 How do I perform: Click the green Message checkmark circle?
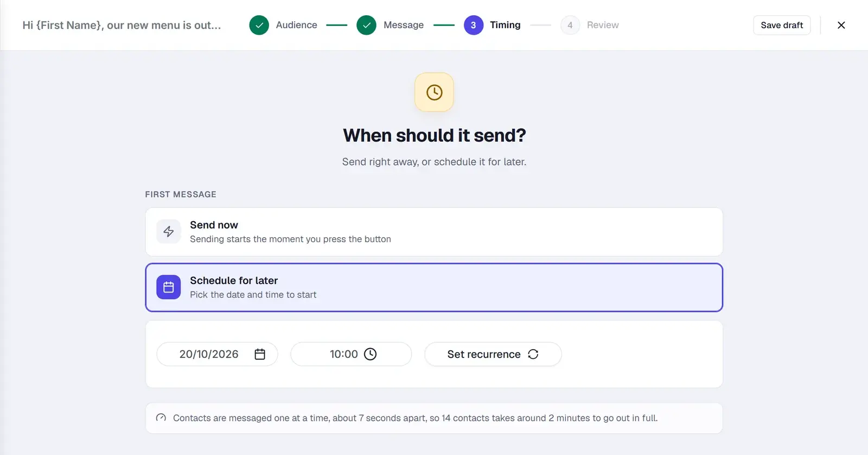(x=366, y=25)
